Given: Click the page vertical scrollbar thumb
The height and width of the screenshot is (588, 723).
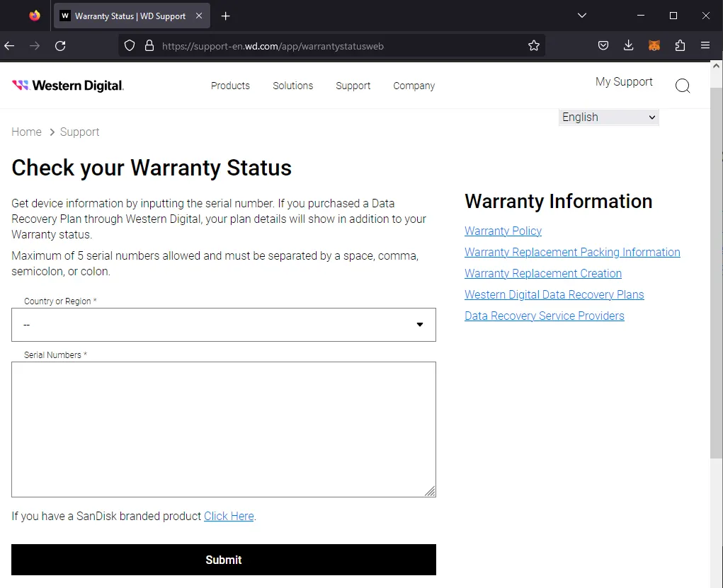Looking at the screenshot, I should coord(716,272).
